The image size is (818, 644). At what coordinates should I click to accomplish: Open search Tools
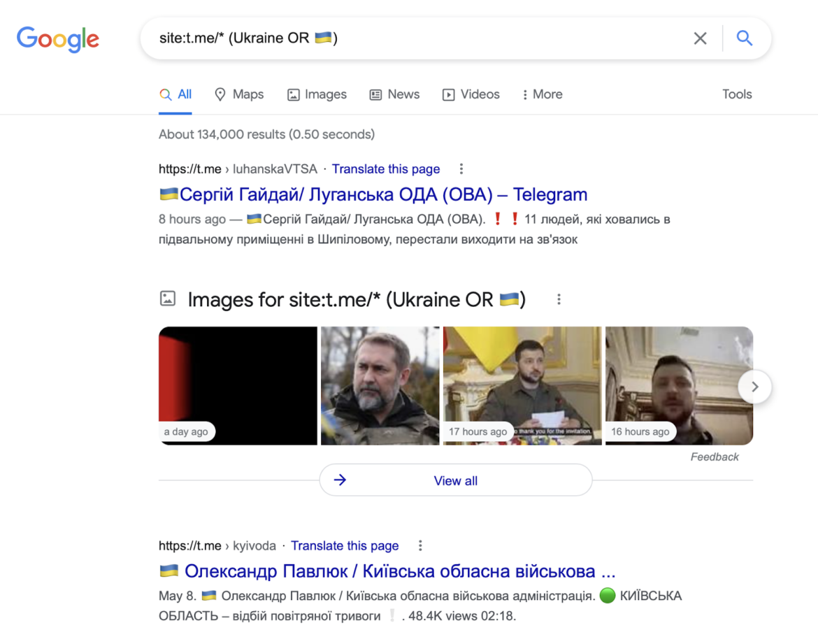737,94
